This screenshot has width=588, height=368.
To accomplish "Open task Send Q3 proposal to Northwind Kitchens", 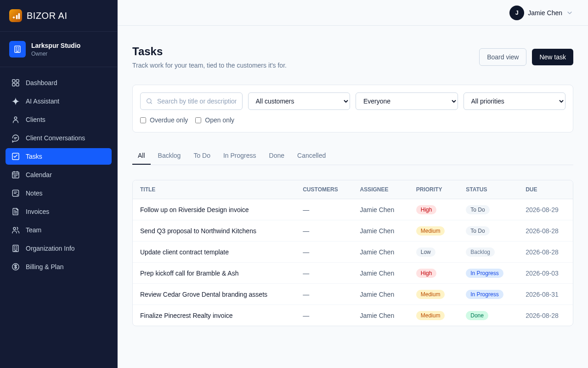I will coord(198,231).
